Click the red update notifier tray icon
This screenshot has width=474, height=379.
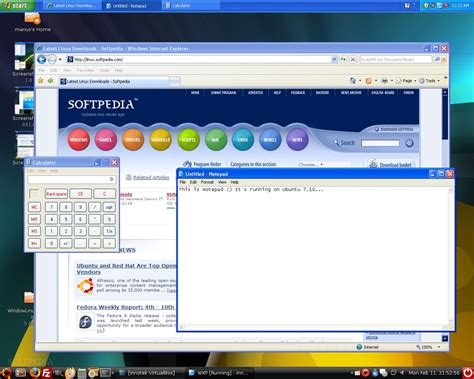tap(365, 373)
